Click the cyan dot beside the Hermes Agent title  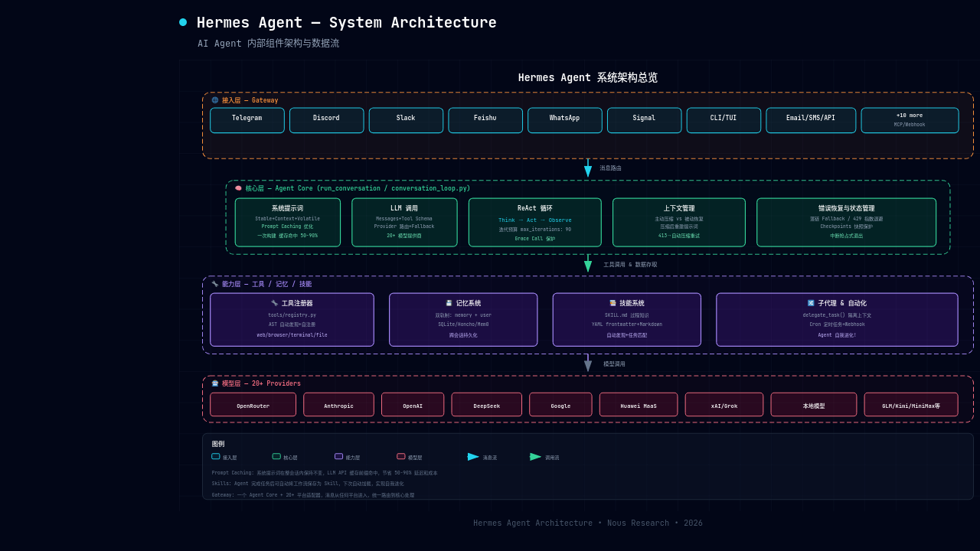pos(183,22)
